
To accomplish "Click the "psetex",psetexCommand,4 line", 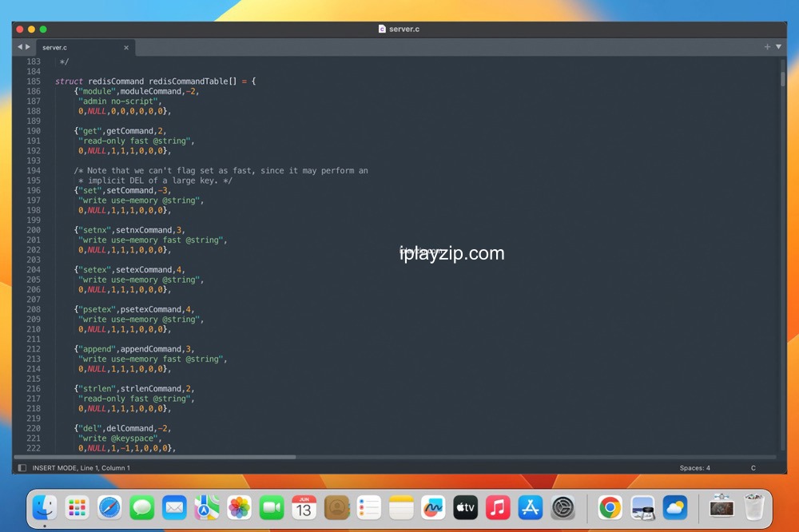I will click(134, 309).
